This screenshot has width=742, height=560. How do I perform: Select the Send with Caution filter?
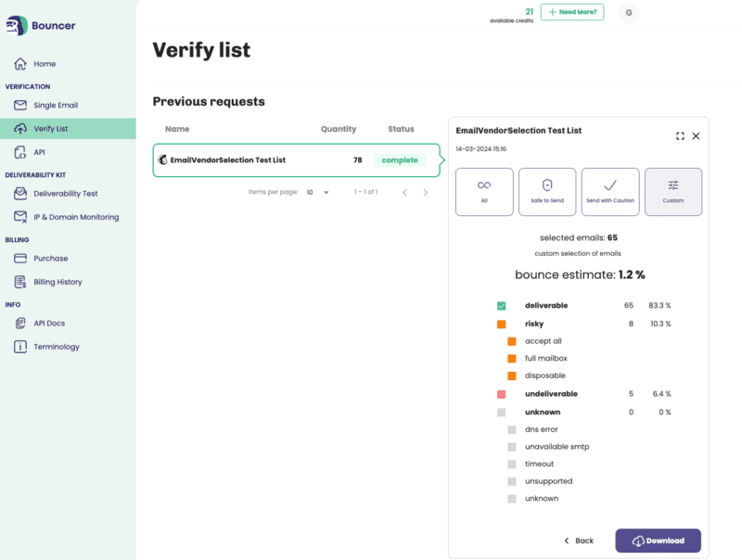coord(610,192)
